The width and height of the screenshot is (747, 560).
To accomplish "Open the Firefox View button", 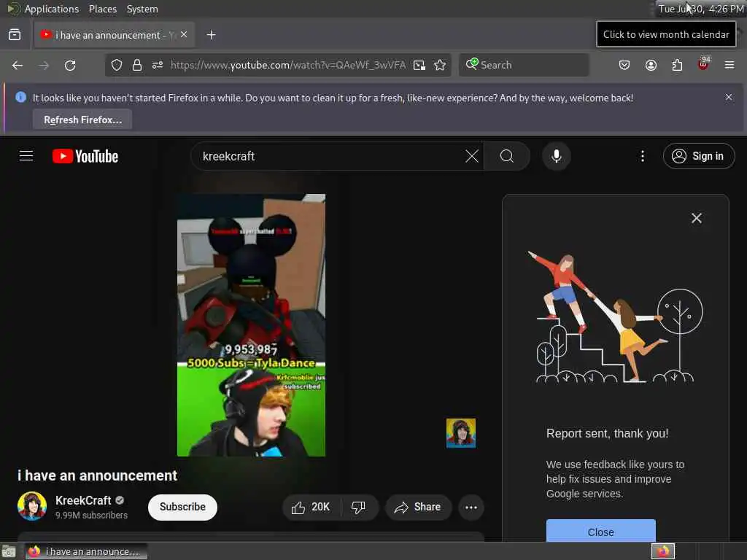I will 15,35.
